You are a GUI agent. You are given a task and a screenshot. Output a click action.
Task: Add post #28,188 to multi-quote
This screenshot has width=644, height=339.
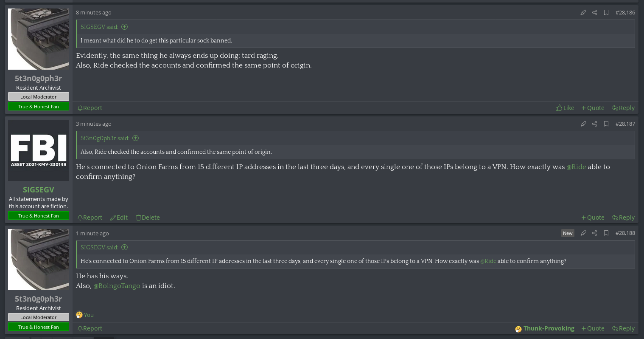click(593, 328)
